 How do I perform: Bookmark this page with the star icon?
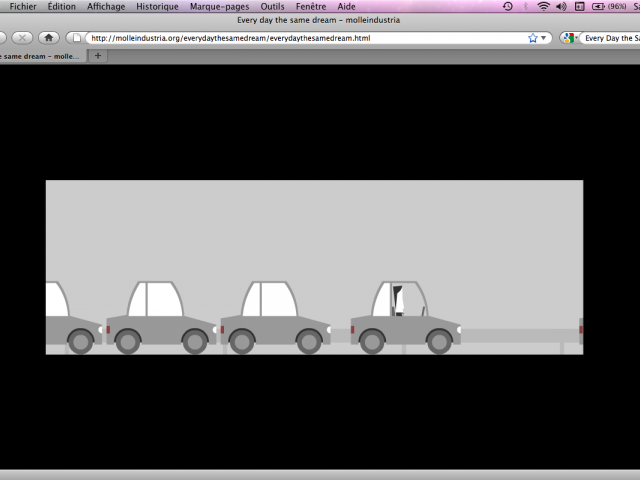pos(533,38)
